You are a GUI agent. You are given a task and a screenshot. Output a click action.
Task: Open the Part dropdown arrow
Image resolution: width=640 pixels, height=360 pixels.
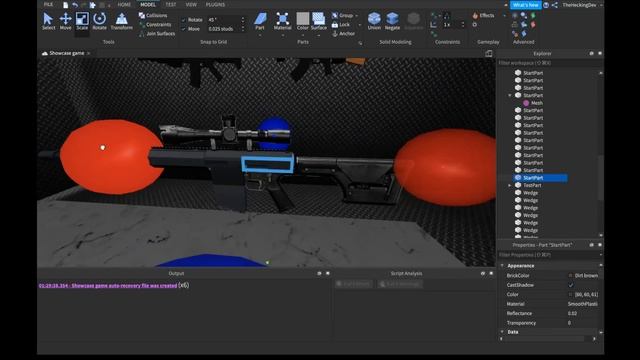coord(260,35)
